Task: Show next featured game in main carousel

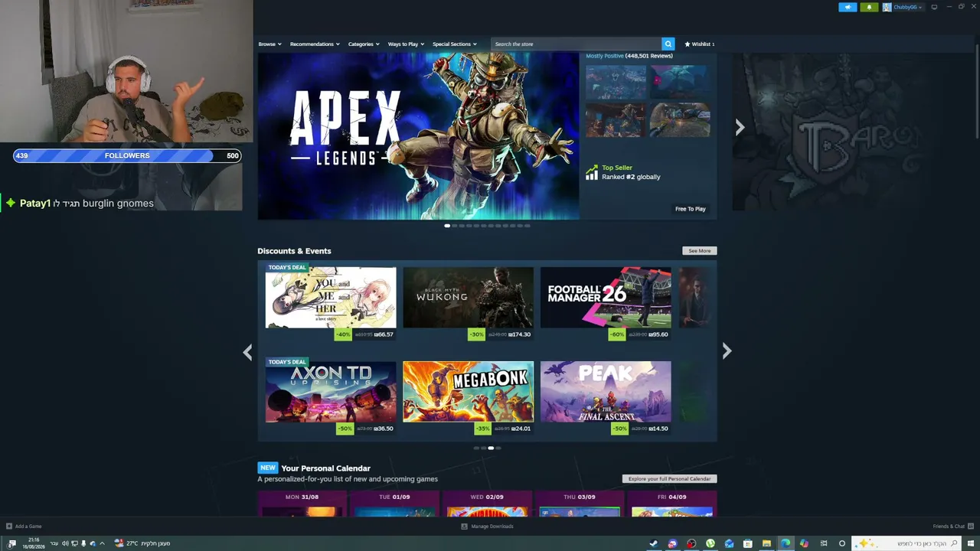Action: point(740,128)
